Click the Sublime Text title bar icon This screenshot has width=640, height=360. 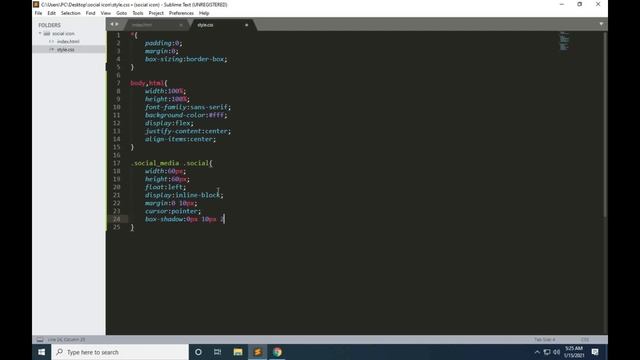36,4
